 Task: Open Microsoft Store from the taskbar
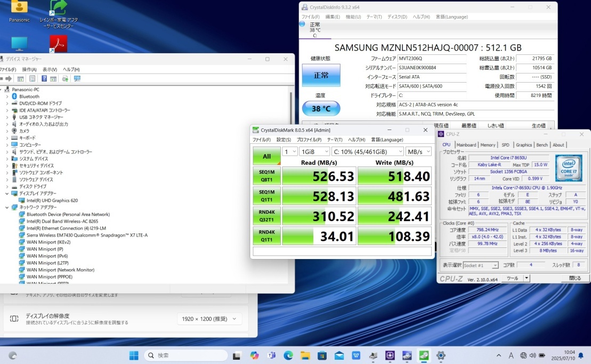point(322,355)
